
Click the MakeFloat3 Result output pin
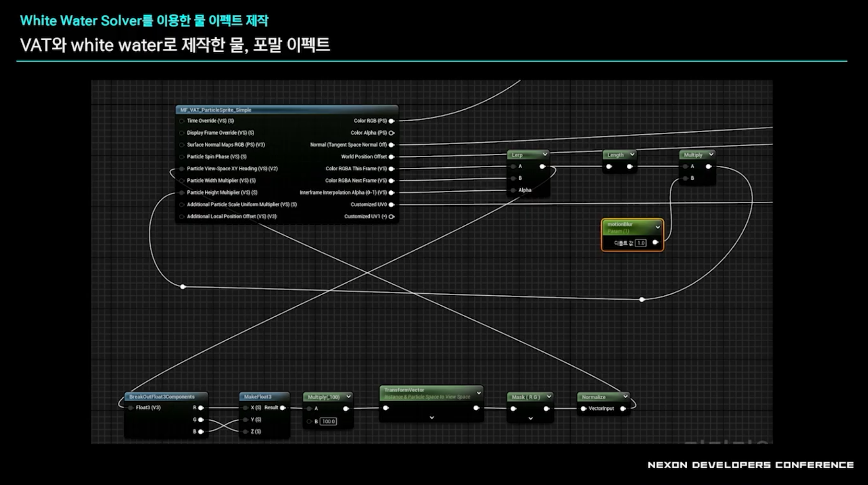[282, 408]
